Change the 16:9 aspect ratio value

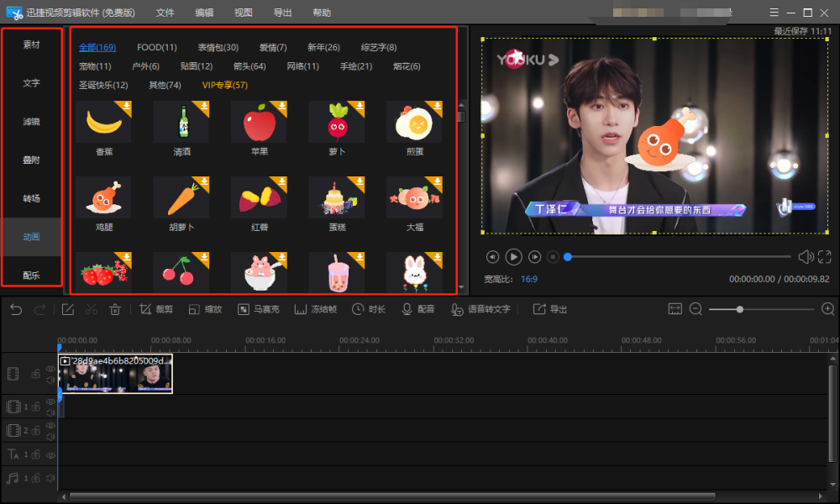(x=528, y=279)
